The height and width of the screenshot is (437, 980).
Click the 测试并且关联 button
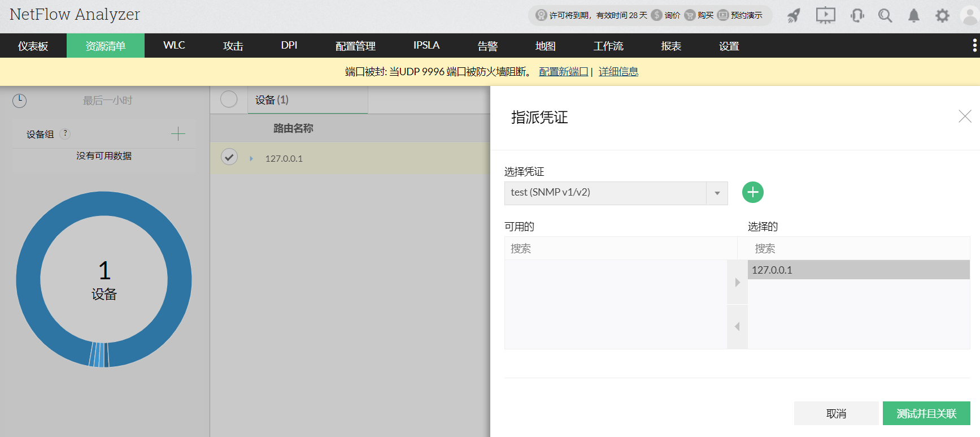[926, 413]
